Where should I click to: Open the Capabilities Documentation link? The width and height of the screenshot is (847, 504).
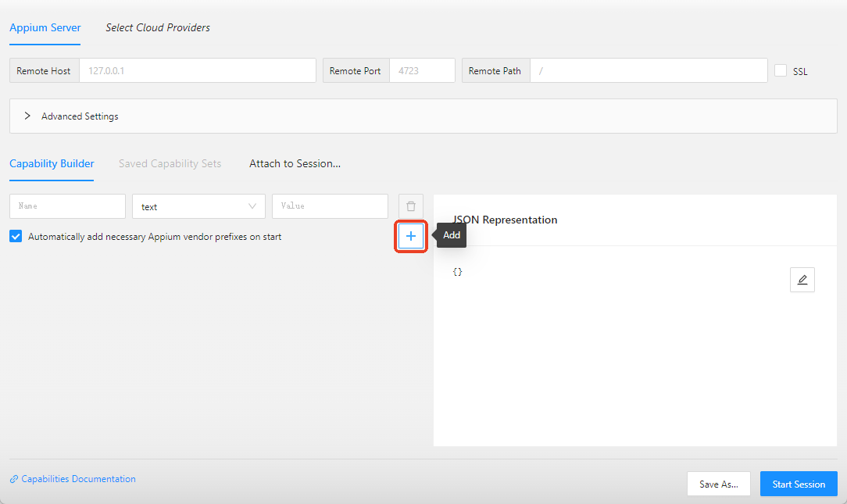[x=73, y=479]
